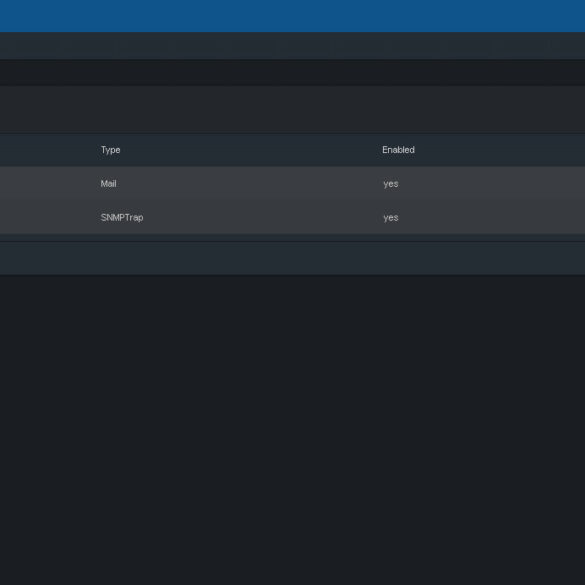Select the Type column header
The width and height of the screenshot is (585, 585).
[110, 150]
